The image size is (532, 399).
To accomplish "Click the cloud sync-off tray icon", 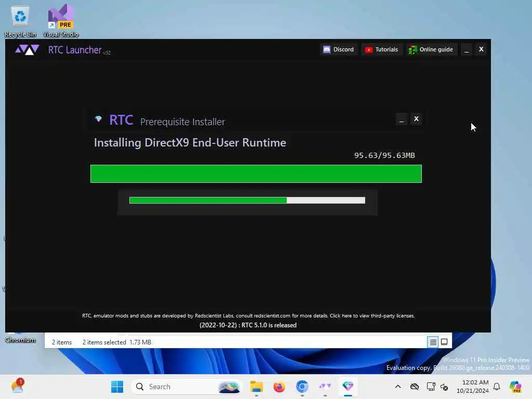I will [414, 387].
